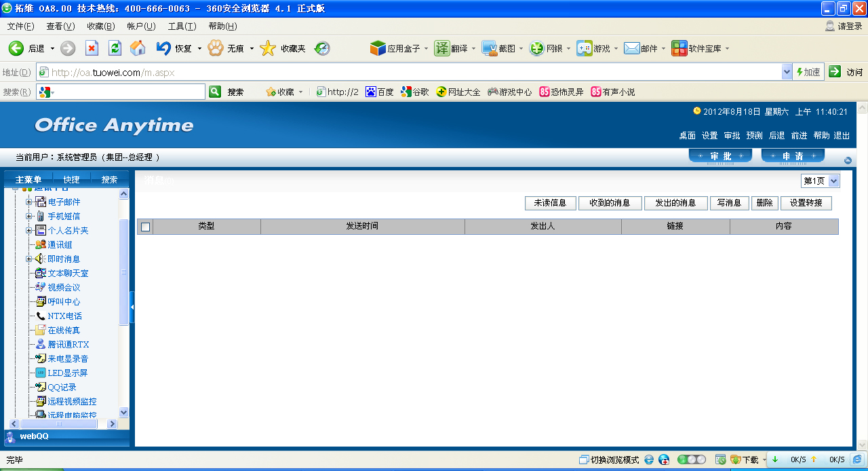Screen dimensions: 868x471
Task: Switch to the 快捷 sidebar tab
Action: [71, 180]
